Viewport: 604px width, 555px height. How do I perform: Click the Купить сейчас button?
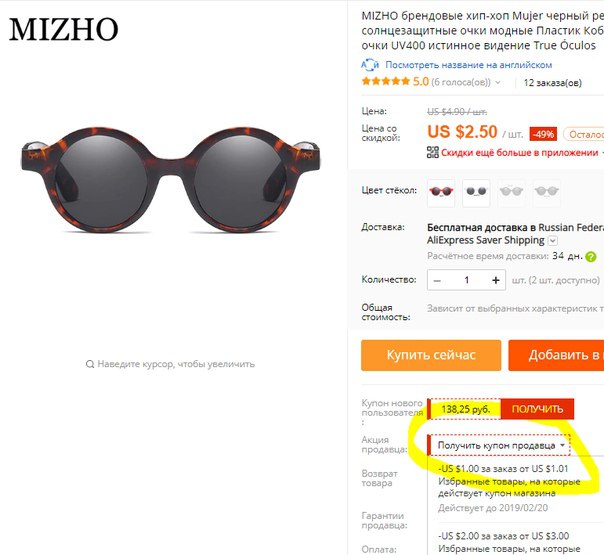click(431, 355)
